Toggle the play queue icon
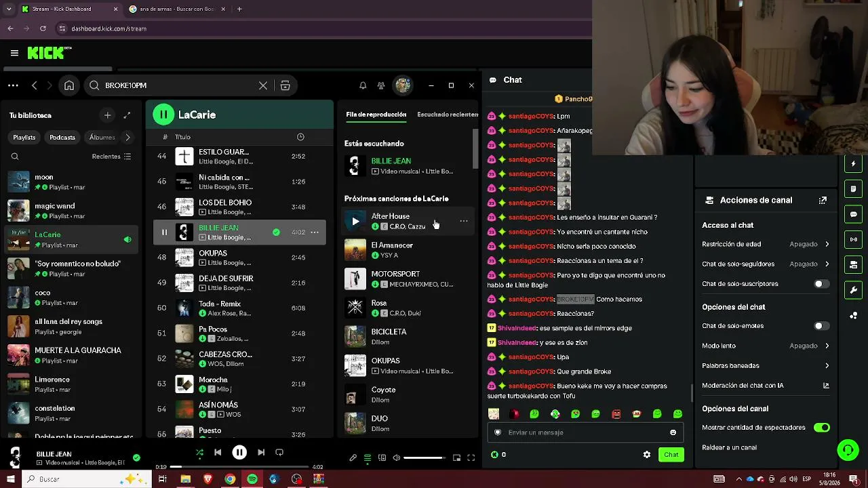 (x=368, y=458)
